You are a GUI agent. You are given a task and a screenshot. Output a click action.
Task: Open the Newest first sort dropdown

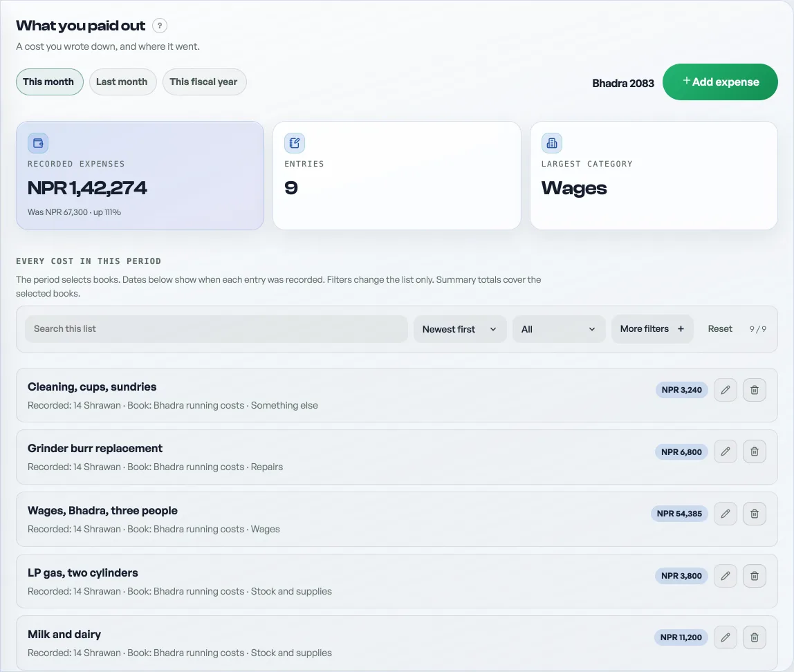coord(460,329)
